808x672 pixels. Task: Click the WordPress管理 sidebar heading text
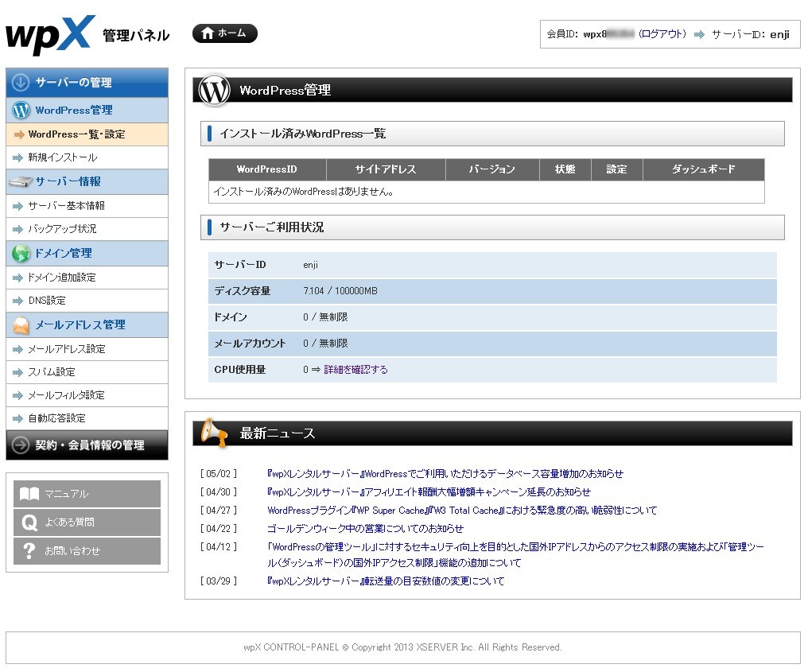pos(74,110)
